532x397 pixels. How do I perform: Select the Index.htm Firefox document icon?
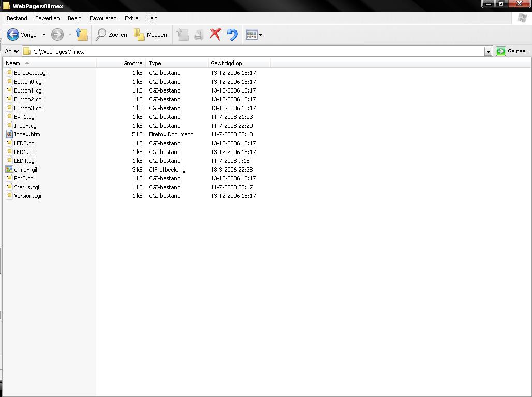point(9,134)
